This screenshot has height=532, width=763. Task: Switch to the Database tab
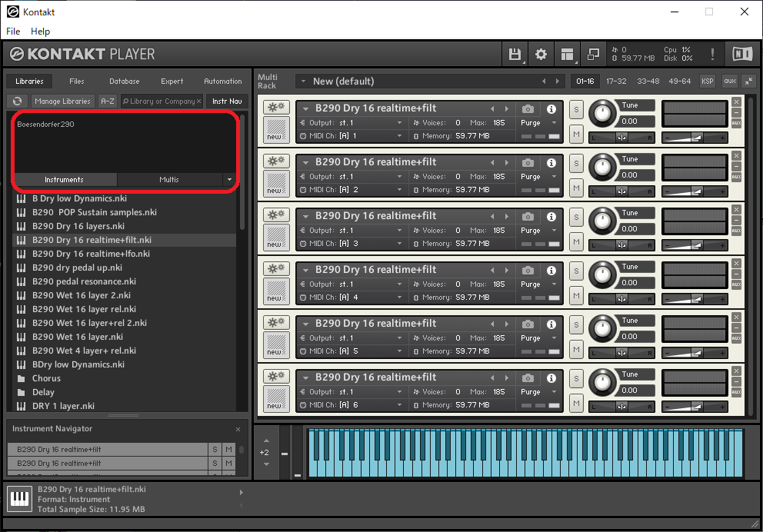coord(125,81)
